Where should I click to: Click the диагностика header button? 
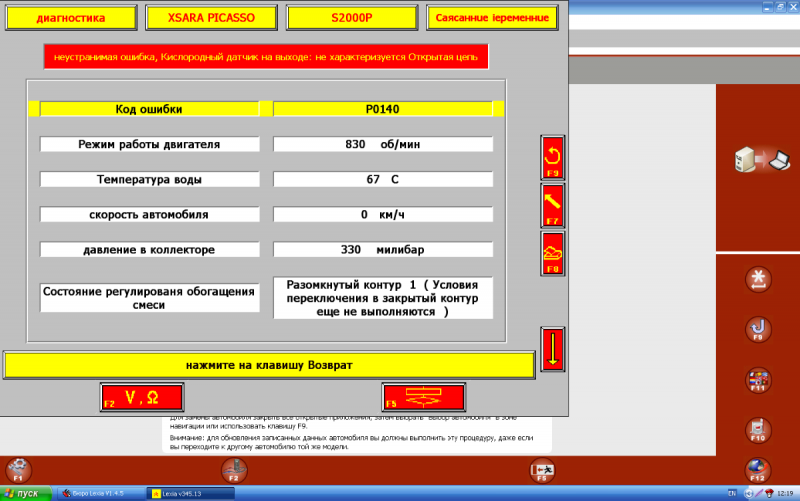pos(71,18)
